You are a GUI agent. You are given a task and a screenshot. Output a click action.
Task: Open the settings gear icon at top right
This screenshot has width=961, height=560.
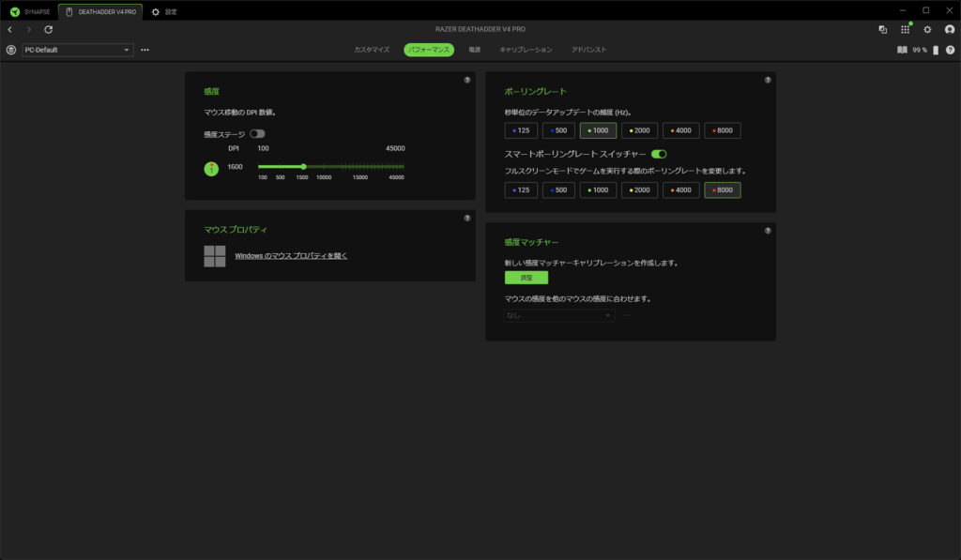(x=927, y=30)
